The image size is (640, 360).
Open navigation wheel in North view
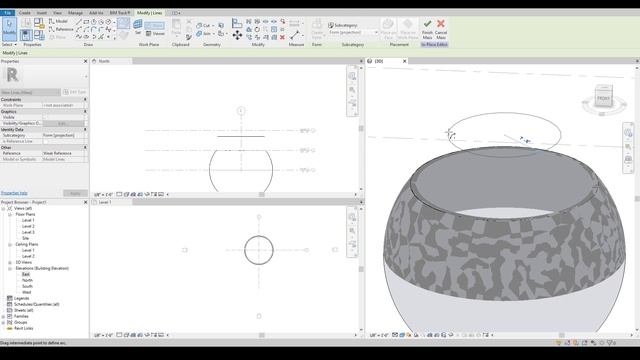point(352,76)
